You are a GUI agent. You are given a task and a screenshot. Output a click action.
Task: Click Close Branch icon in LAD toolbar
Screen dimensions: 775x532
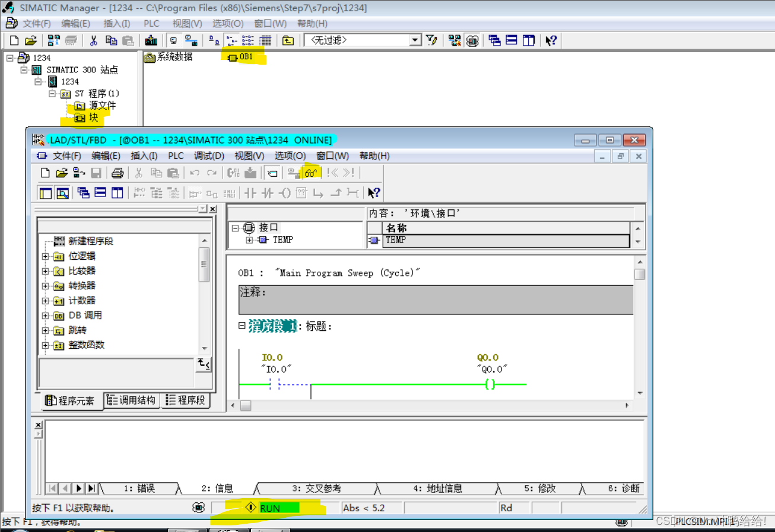336,192
